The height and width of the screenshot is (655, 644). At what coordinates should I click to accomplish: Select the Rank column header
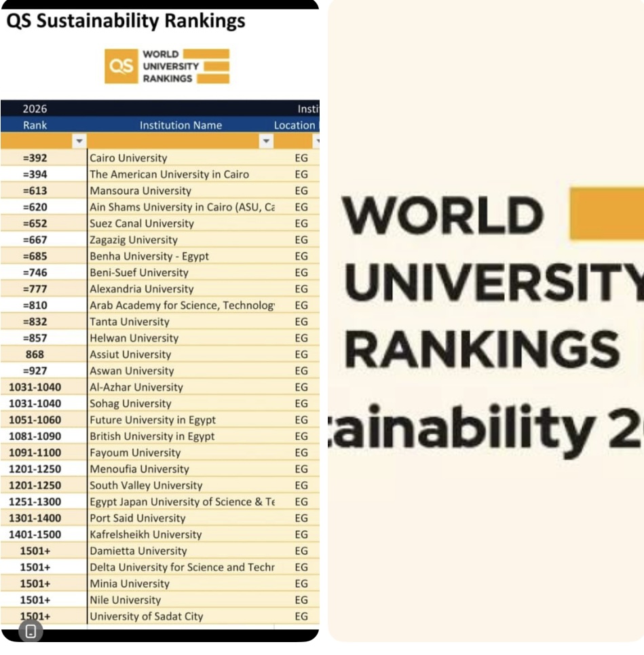point(35,125)
